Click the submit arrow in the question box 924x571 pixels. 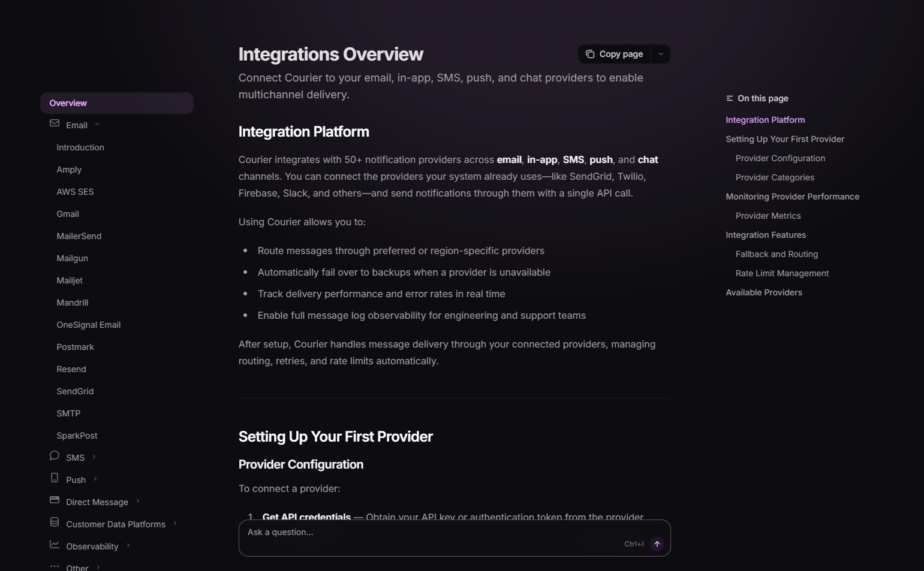(657, 543)
